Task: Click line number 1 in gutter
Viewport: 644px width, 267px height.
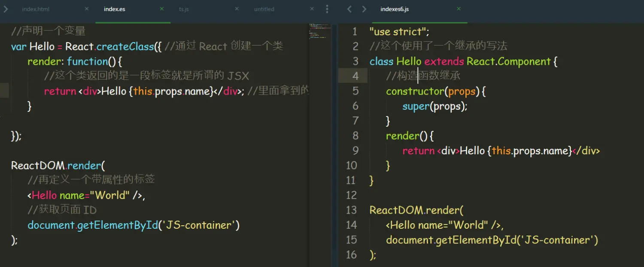Action: 355,31
